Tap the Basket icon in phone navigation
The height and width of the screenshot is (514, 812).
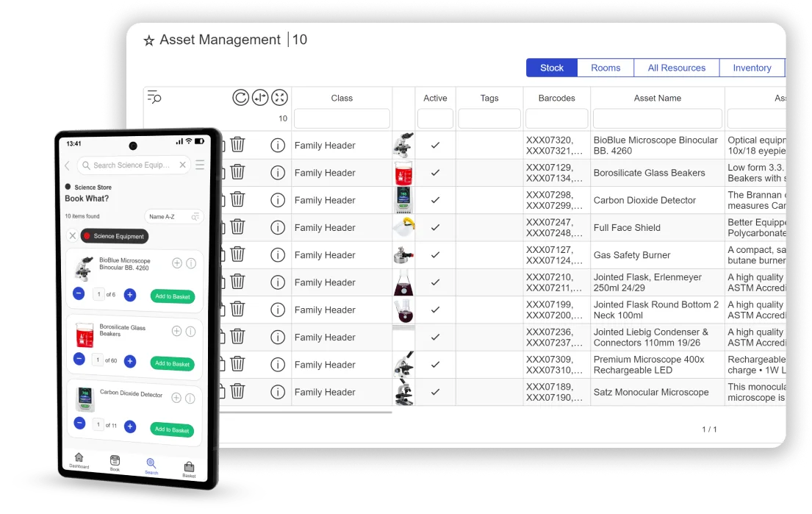click(x=189, y=468)
